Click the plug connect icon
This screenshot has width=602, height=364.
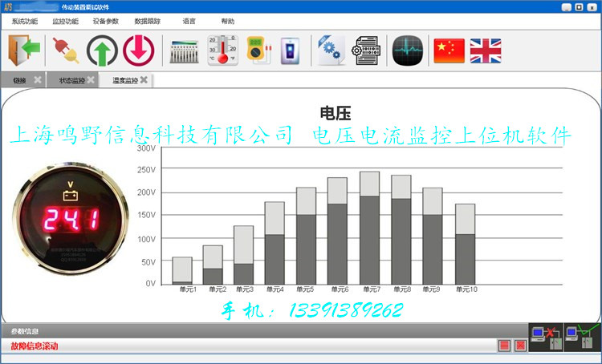pos(63,50)
